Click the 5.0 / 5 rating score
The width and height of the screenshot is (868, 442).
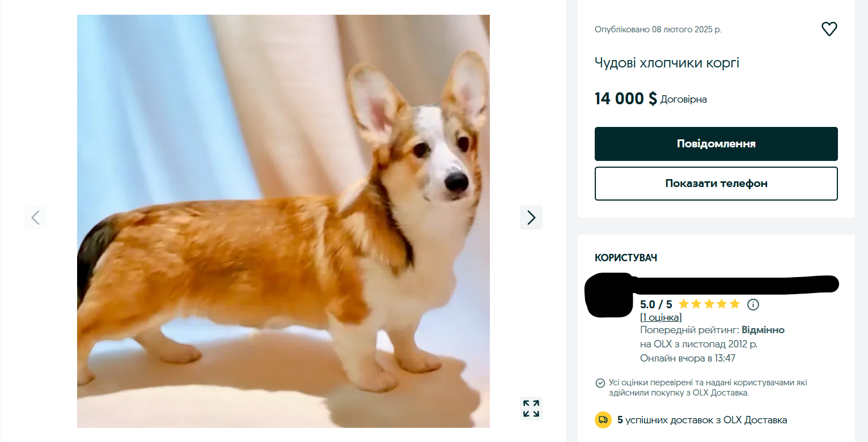point(656,304)
